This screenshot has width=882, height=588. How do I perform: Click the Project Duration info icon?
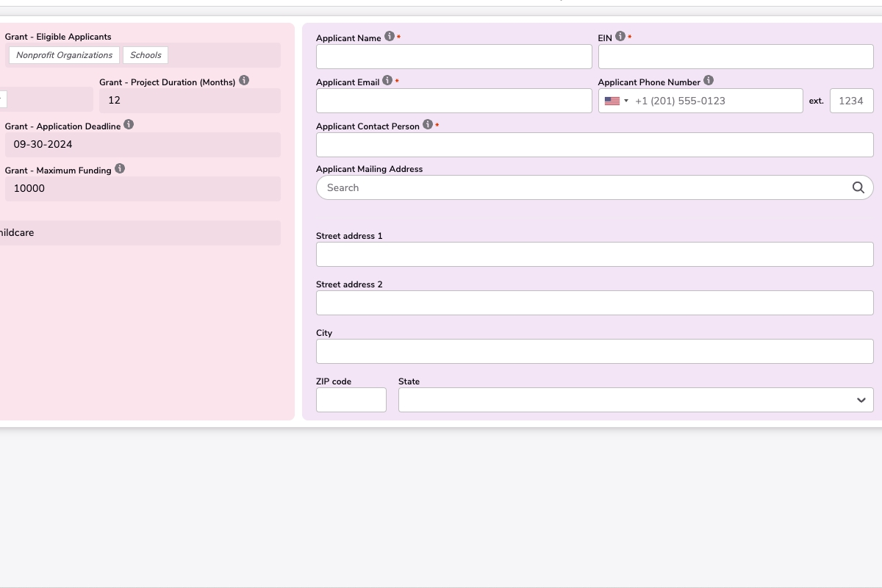[x=244, y=81]
